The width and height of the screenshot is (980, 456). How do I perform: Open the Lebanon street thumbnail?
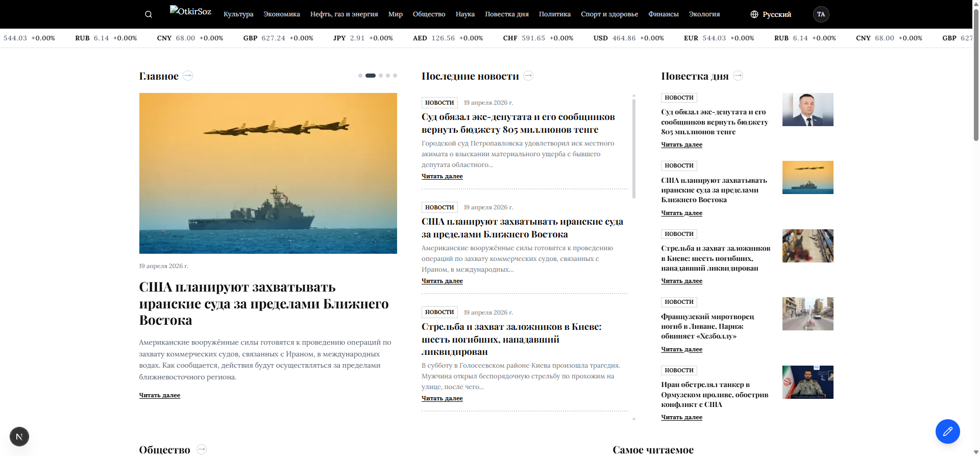coord(808,314)
